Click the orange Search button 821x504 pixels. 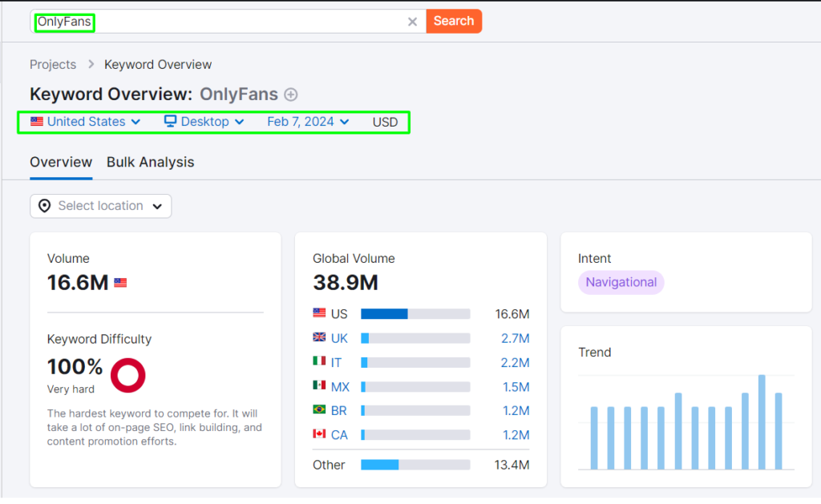tap(454, 21)
